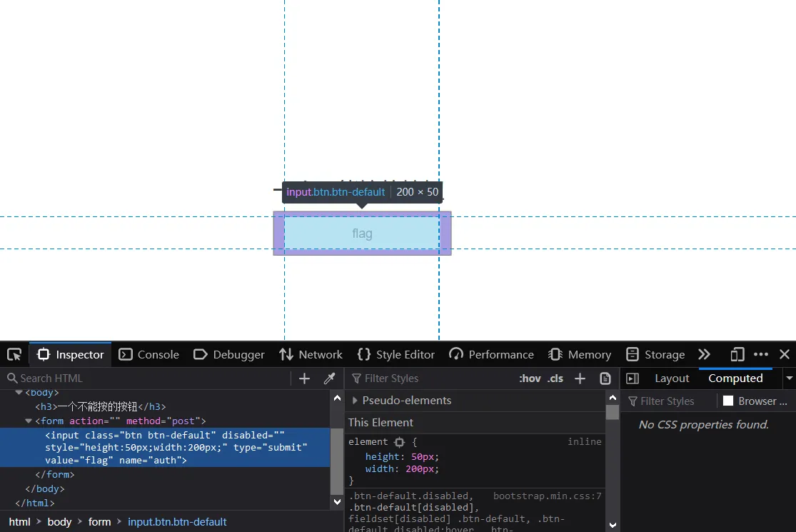796x532 pixels.
Task: Toggle the .cls classes panel
Action: (555, 378)
